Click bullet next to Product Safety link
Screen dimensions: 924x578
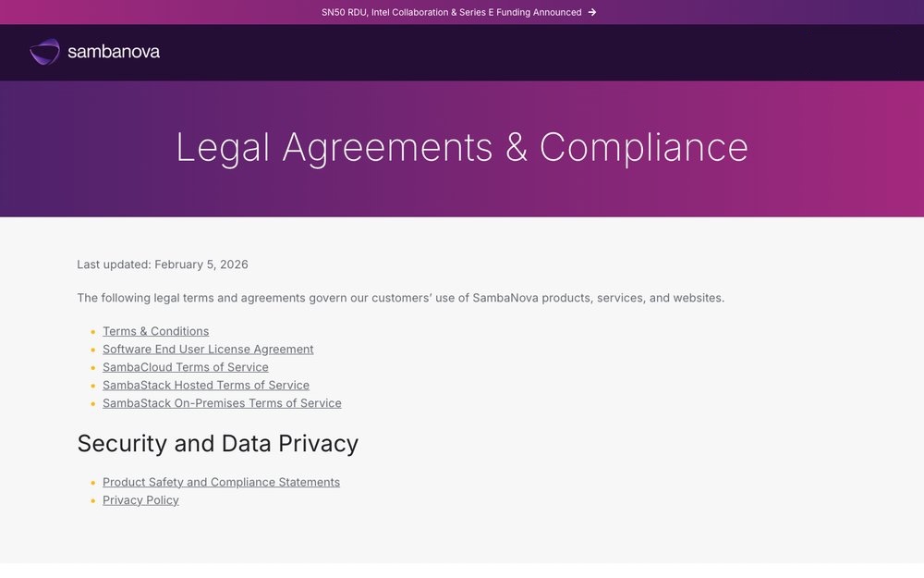click(x=93, y=483)
